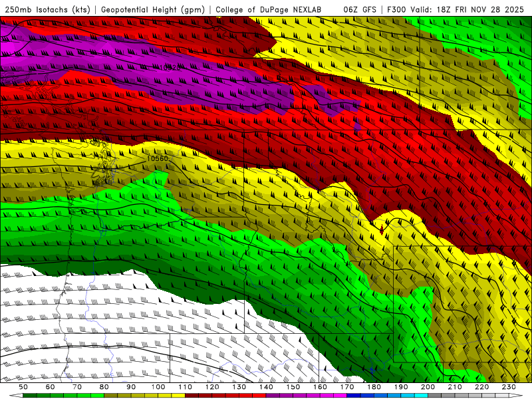Screen dimensions: 532x399
Task: Click the 'F300 Valid: 18Z FRI NOV 28 2025' text
Action: (x=456, y=10)
